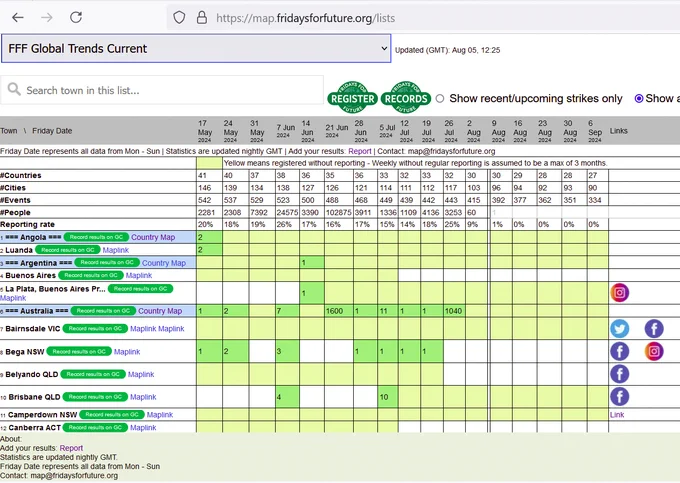
Task: Open Maplink for Canberra ACT
Action: pyautogui.click(x=143, y=428)
